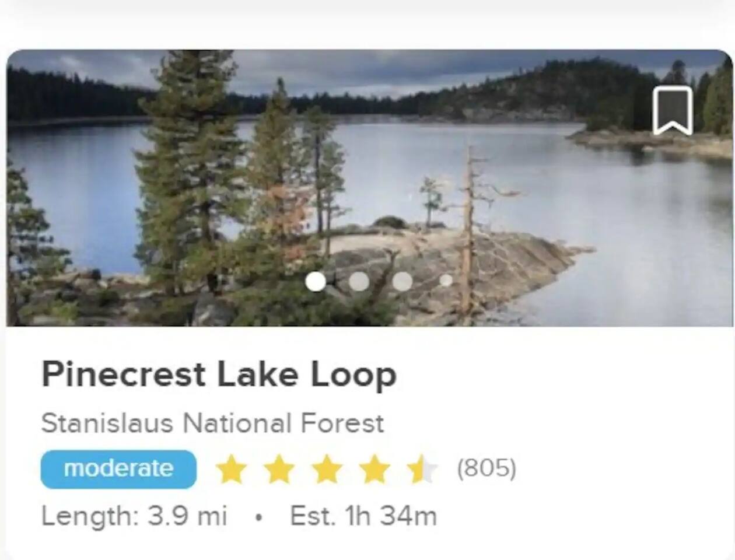Jump to the small fourth carousel dot
This screenshot has width=735, height=560.
446,281
